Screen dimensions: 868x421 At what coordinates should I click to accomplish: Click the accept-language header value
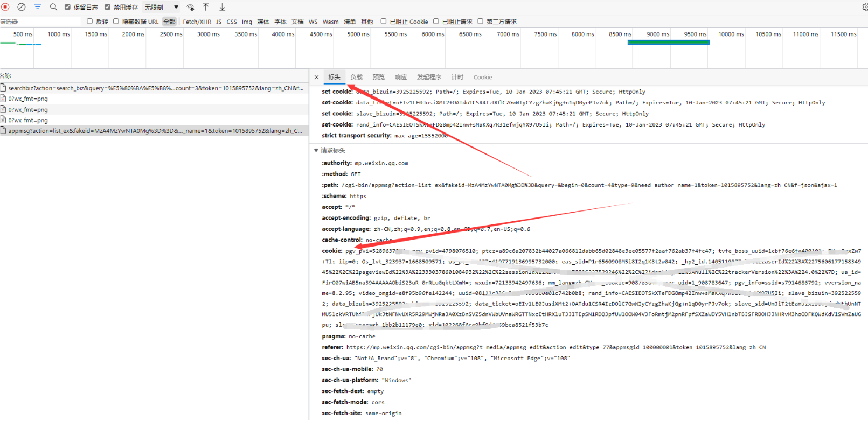click(452, 229)
